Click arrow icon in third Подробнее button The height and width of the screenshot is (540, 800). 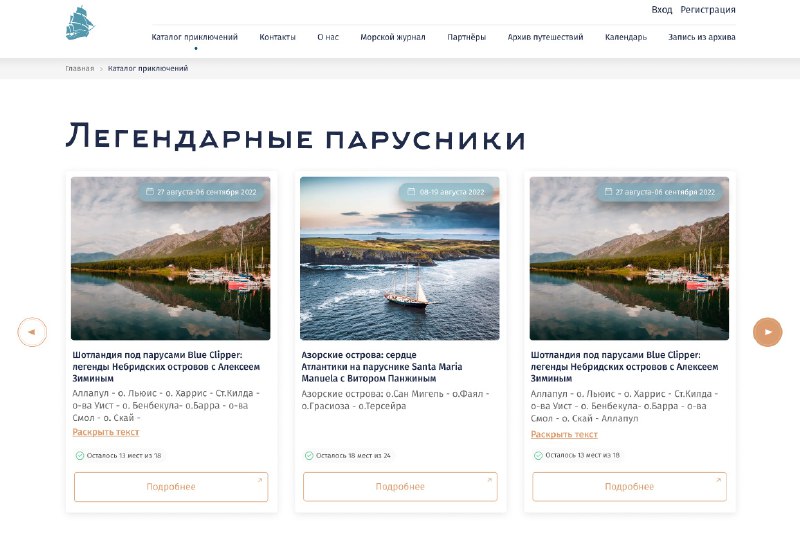coord(718,480)
